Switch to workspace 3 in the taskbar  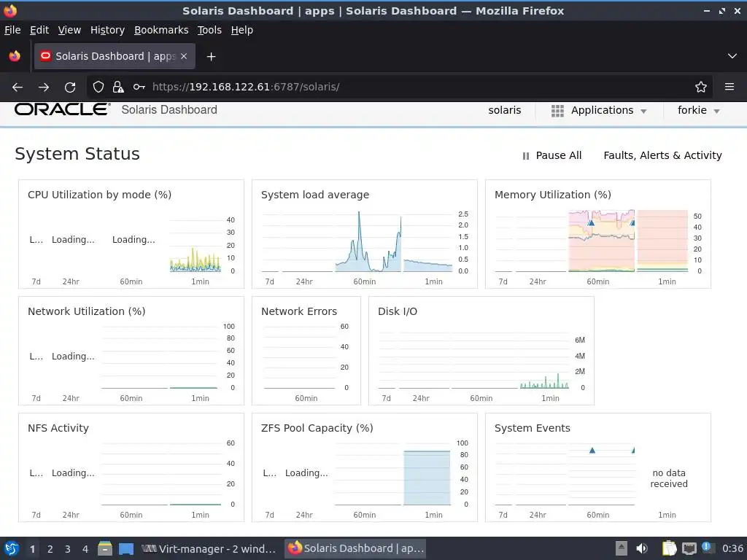point(68,549)
